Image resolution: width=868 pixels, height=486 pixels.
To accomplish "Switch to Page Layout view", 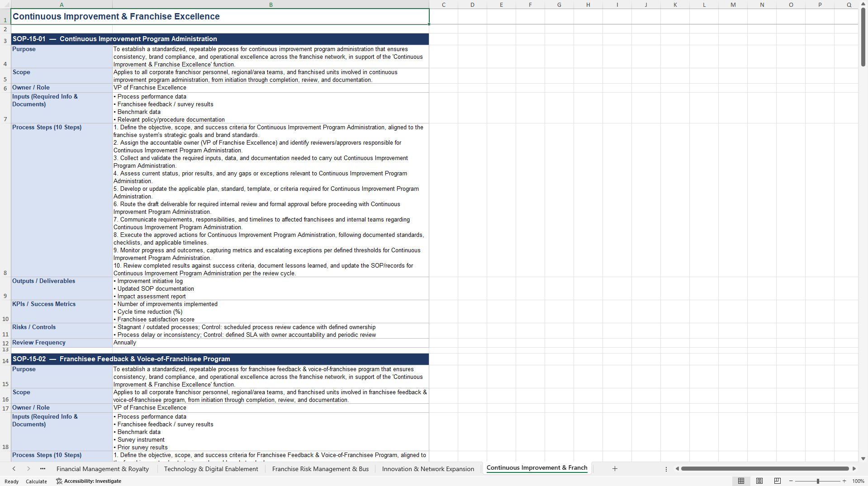I will 759,481.
